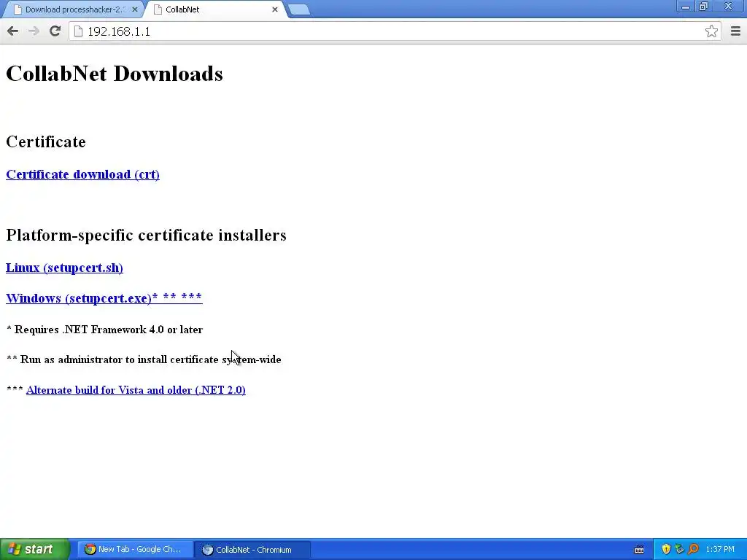Reload the CollabNet page

coord(55,31)
